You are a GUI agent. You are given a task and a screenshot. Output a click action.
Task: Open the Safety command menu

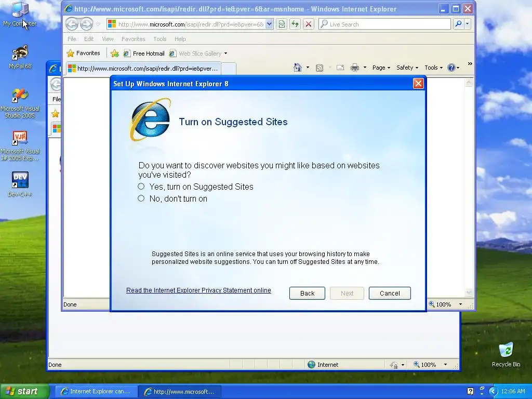tap(407, 68)
